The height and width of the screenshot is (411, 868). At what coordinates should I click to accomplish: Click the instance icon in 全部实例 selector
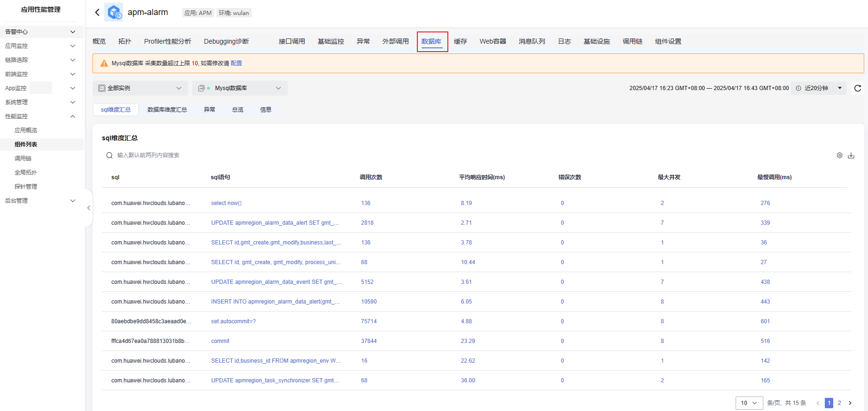point(101,88)
